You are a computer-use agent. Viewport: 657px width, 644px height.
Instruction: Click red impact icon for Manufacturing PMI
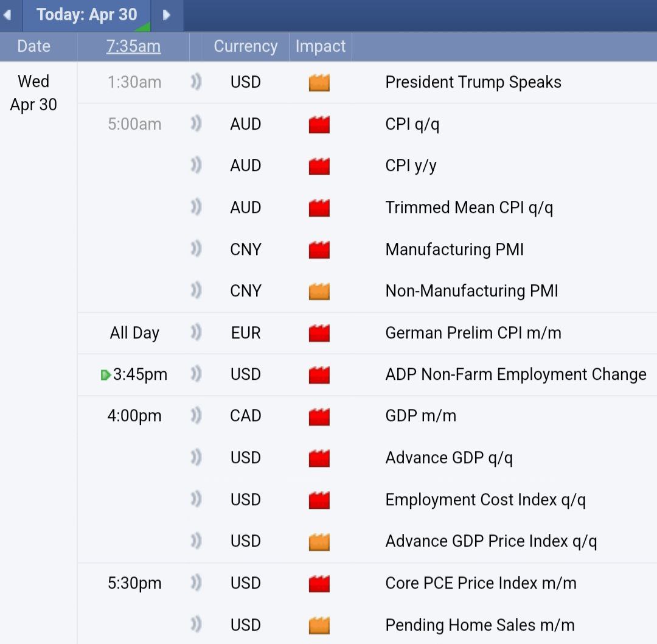[319, 250]
